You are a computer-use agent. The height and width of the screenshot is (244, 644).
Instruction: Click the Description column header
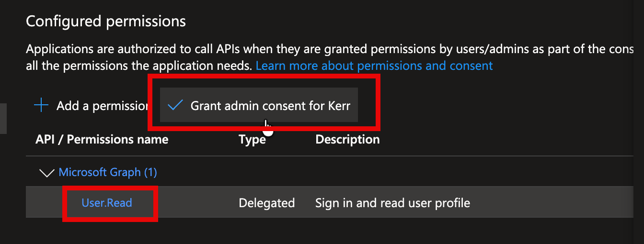click(x=347, y=139)
